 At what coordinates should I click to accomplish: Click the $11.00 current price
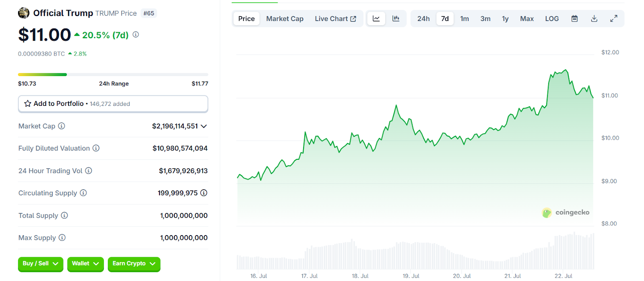[45, 35]
